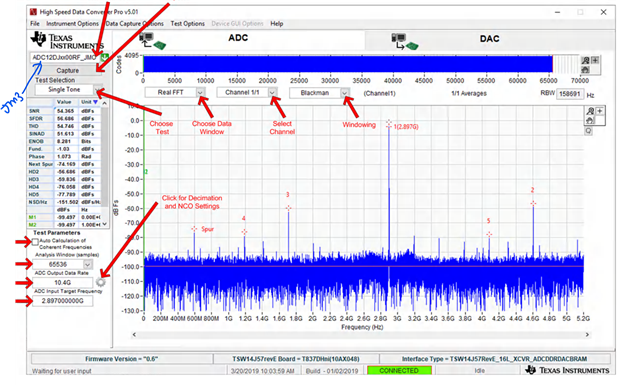Switch to the DAC tab
640x385 pixels.
[x=489, y=39]
